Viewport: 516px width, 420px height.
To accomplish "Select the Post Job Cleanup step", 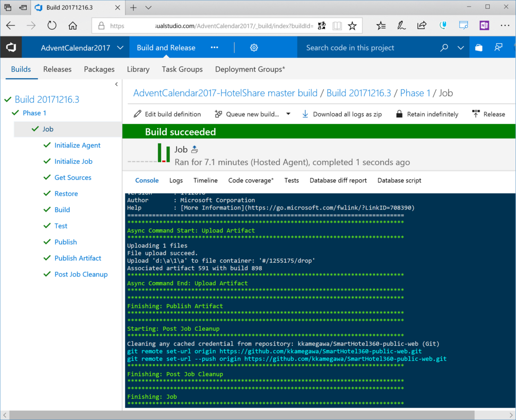I will (81, 274).
